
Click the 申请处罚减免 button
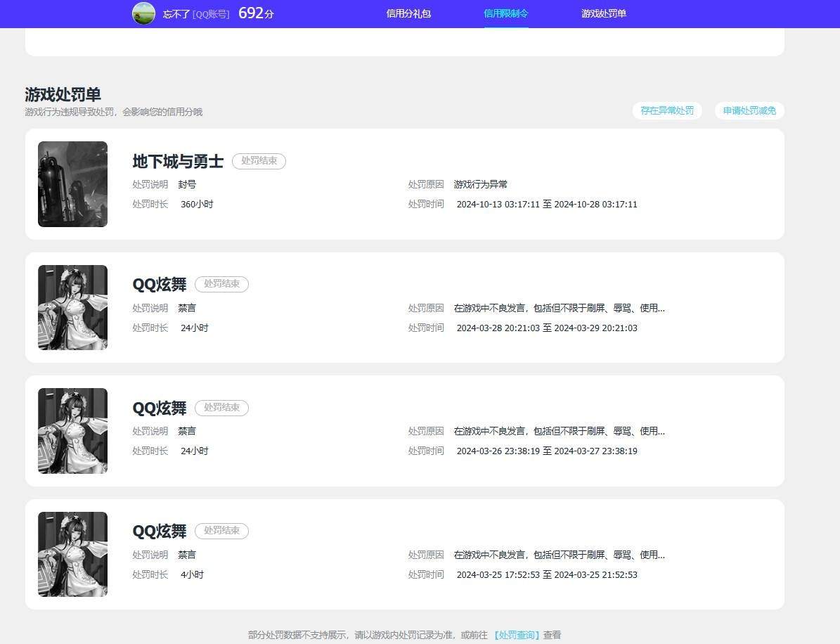(749, 110)
